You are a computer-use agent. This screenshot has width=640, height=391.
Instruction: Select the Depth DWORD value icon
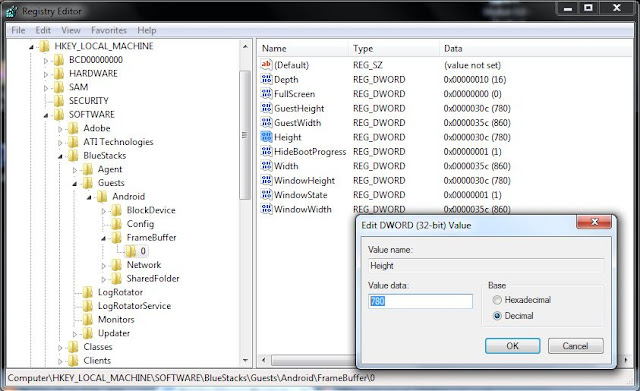266,79
